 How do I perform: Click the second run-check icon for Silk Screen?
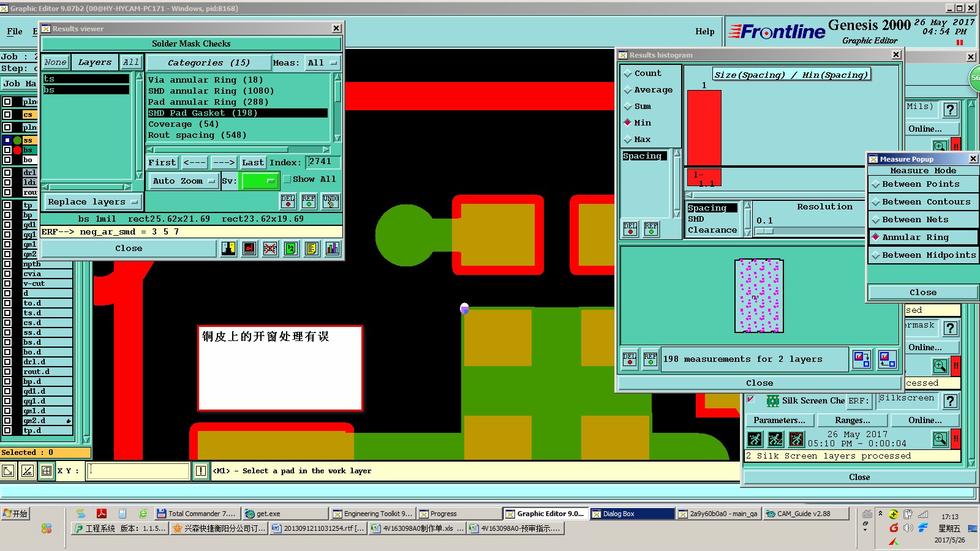click(x=775, y=439)
